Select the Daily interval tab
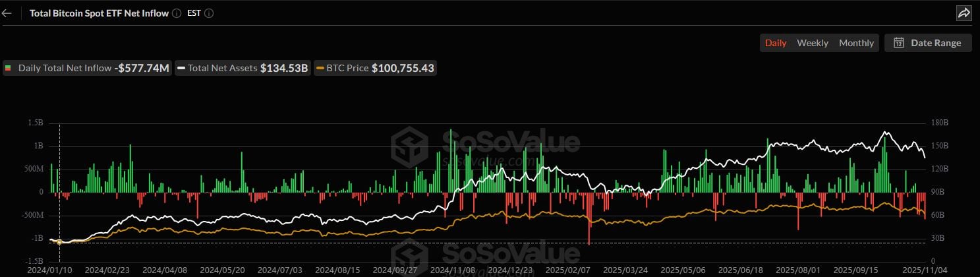Screen dimensions: 980x277 (x=776, y=43)
